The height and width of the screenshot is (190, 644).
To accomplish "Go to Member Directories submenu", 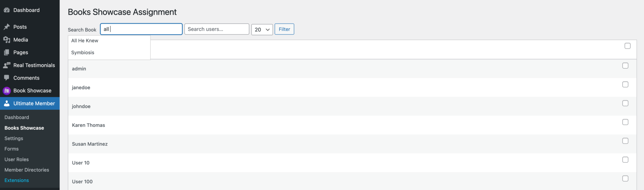I will [x=27, y=170].
